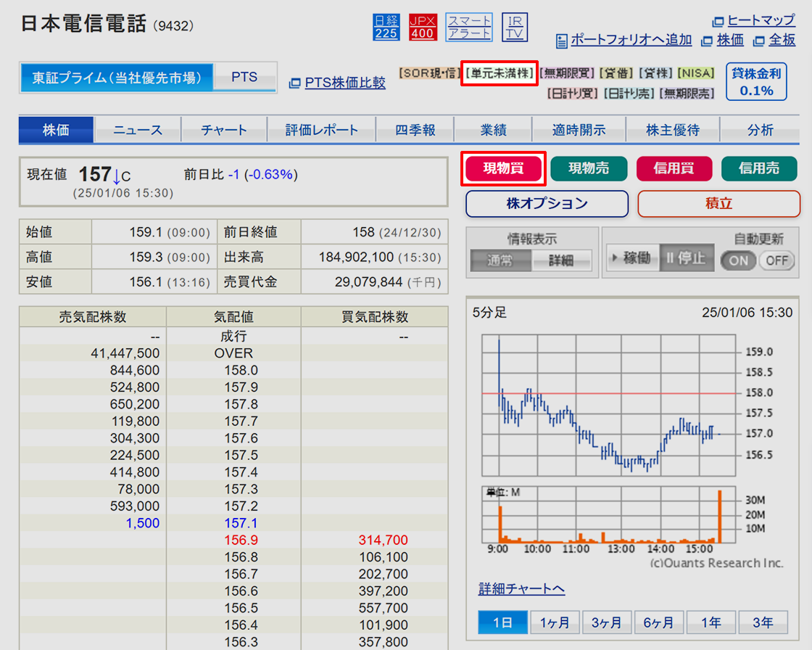The height and width of the screenshot is (650, 812).
Task: Click 成行 row in 気配値
Action: (233, 337)
